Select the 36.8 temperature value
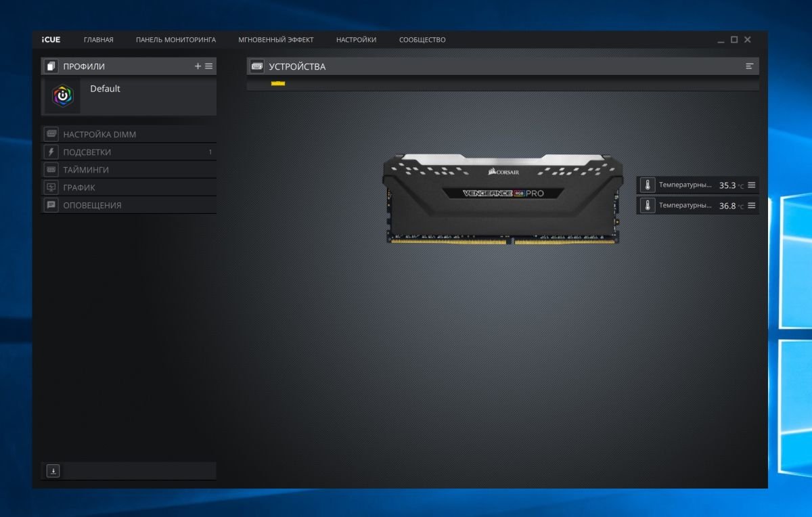Viewport: 812px width, 517px height. tap(727, 206)
